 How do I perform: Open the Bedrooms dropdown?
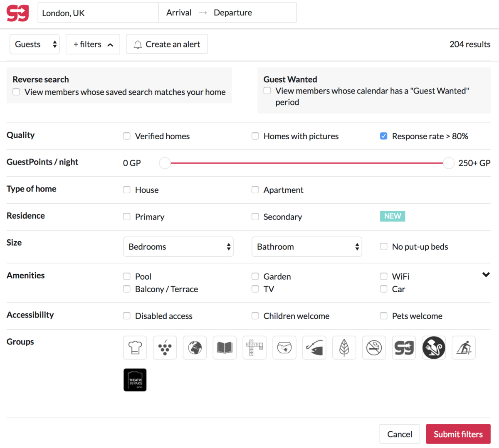tap(178, 247)
